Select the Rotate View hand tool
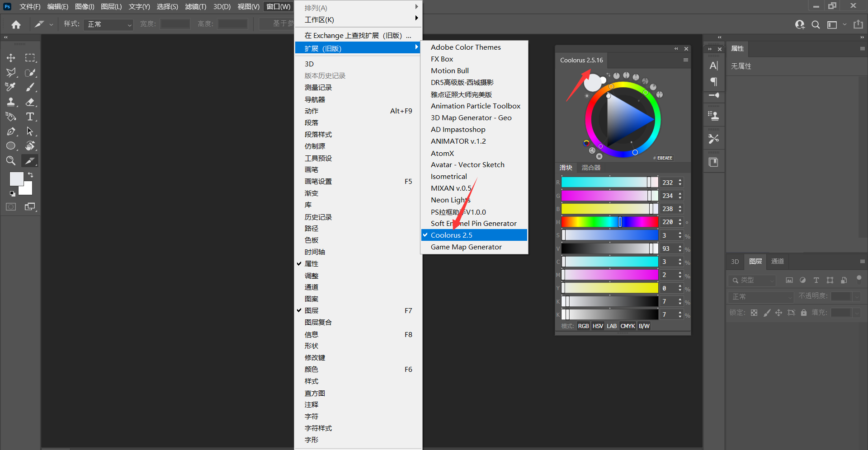 (30, 146)
